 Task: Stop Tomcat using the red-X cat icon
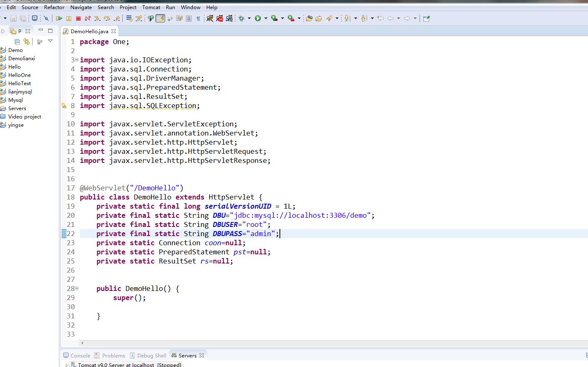click(x=220, y=18)
